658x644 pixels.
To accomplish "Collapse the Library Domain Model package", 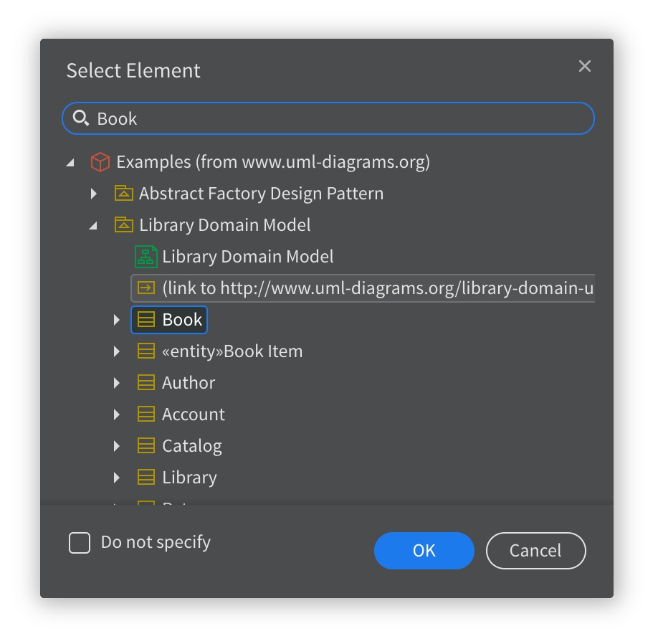I will pyautogui.click(x=93, y=226).
